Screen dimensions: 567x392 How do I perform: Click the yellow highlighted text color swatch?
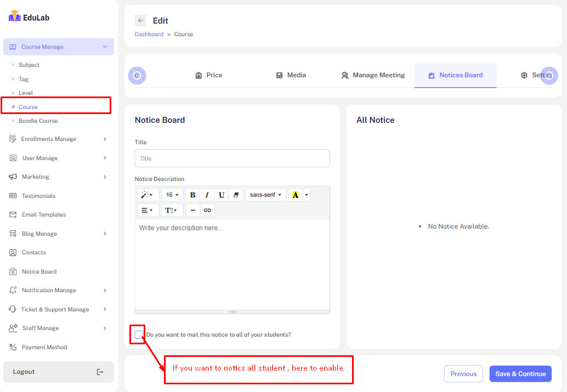[x=295, y=195]
